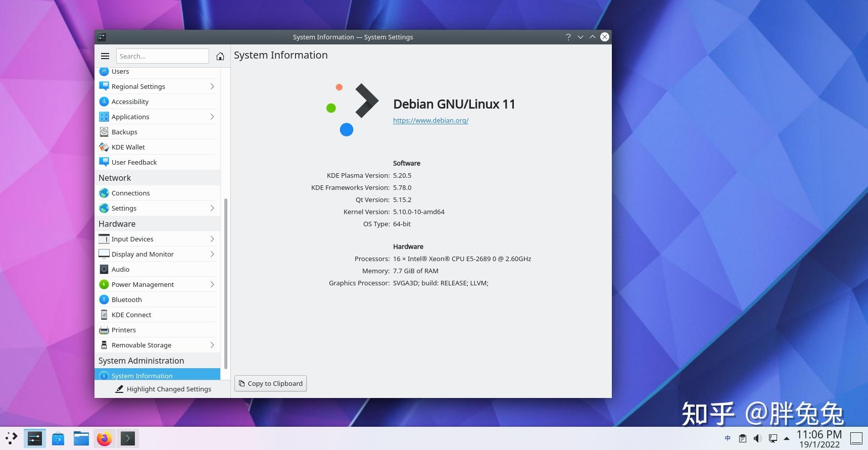The height and width of the screenshot is (450, 868).
Task: Open the KDE application launcher in taskbar
Action: coord(11,438)
